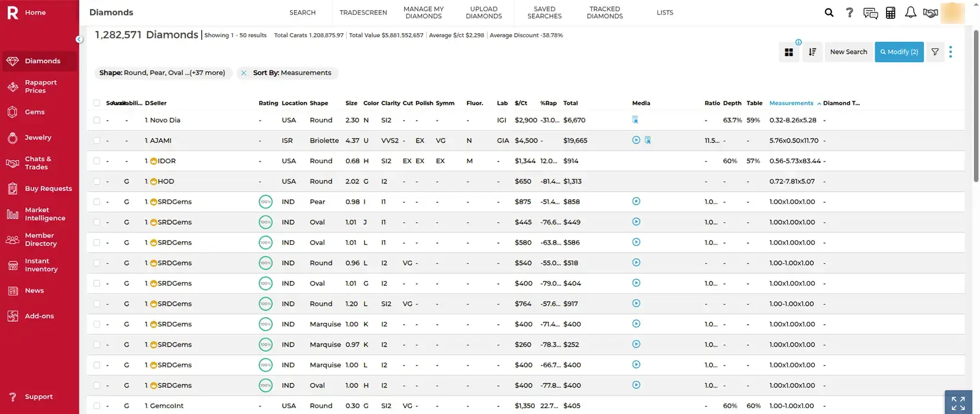This screenshot has width=980, height=414.
Task: Open Support in the sidebar
Action: pyautogui.click(x=40, y=397)
